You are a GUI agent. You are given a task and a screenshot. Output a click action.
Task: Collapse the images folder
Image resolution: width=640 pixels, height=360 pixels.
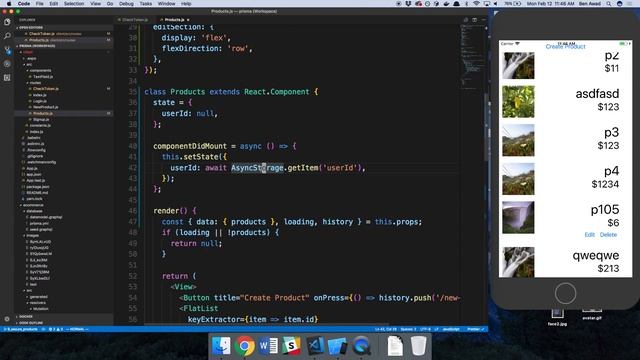(32, 236)
